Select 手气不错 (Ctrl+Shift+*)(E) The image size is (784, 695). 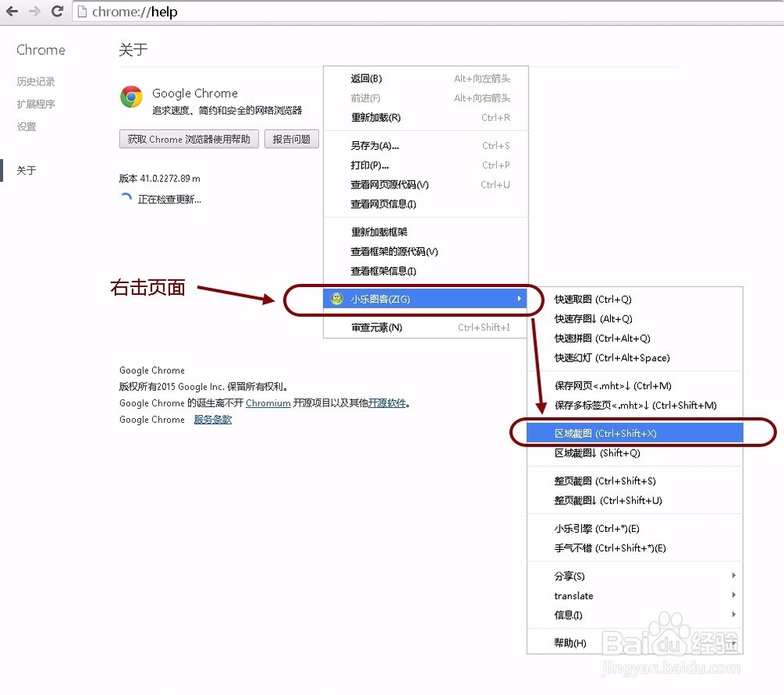[635, 548]
